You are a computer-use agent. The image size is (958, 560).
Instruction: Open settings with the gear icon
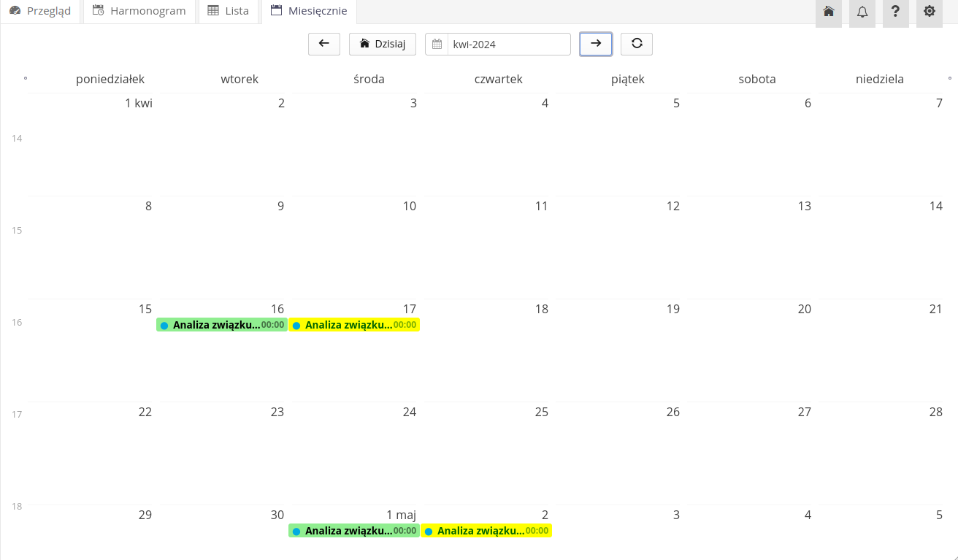[x=929, y=12]
